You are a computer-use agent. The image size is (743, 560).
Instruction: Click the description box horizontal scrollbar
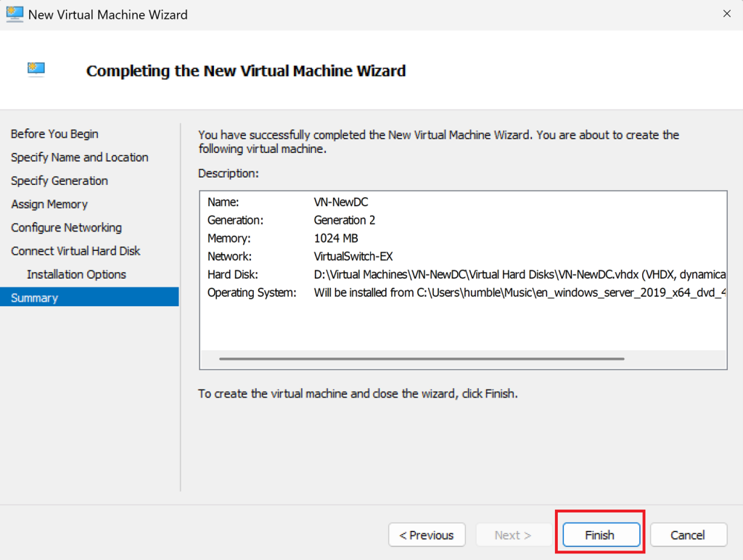click(421, 358)
